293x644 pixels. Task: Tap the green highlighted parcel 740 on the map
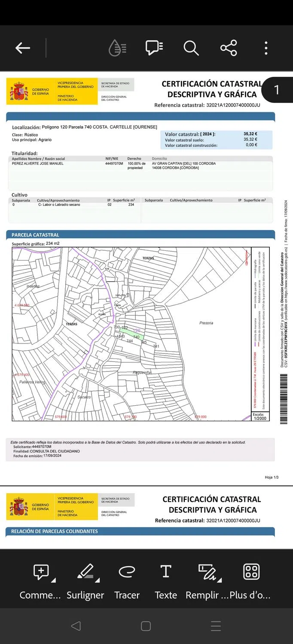(133, 334)
